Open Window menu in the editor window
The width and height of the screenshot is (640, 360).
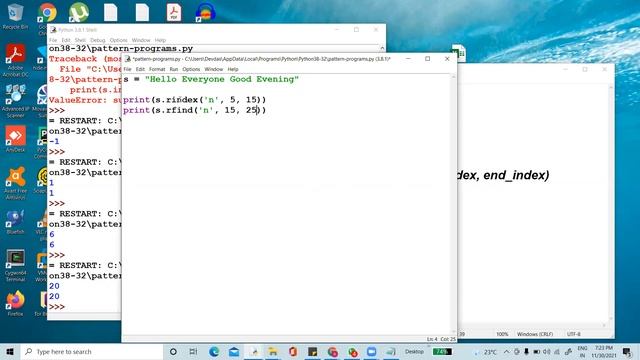(213, 69)
